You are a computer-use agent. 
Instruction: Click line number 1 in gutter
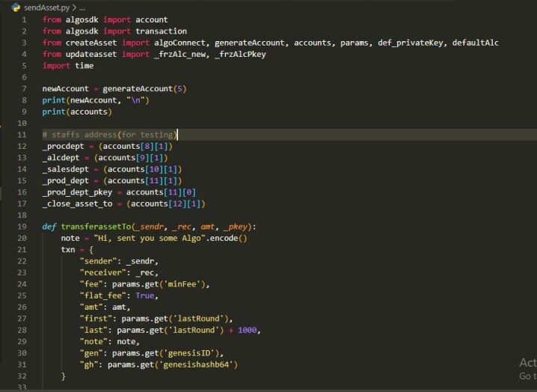point(24,20)
